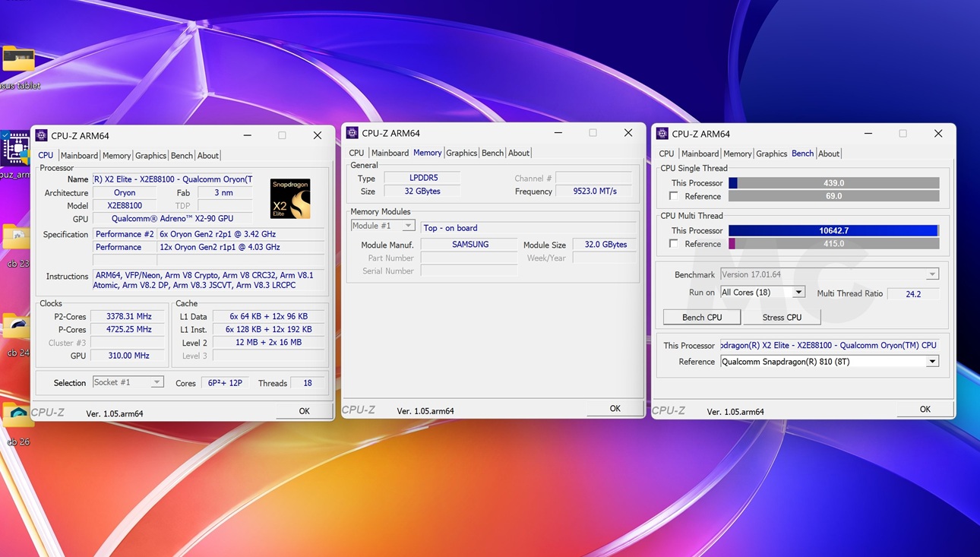
Task: Click the CPU-Z icon in the left window title bar
Action: tap(42, 135)
